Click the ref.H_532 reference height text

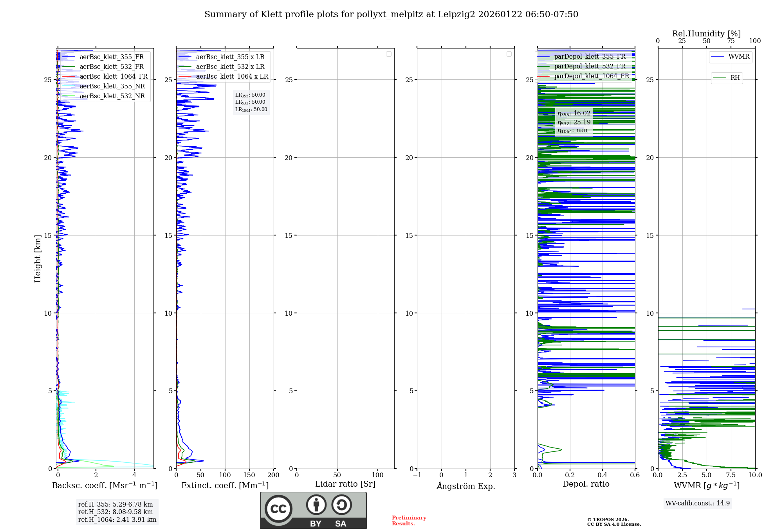(115, 512)
